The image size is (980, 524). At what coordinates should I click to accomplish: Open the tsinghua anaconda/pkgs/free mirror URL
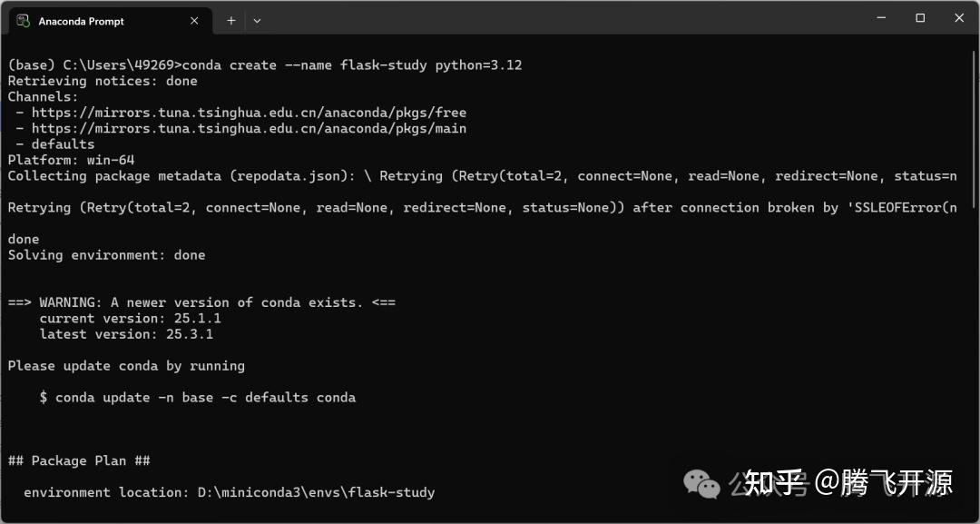(x=249, y=113)
